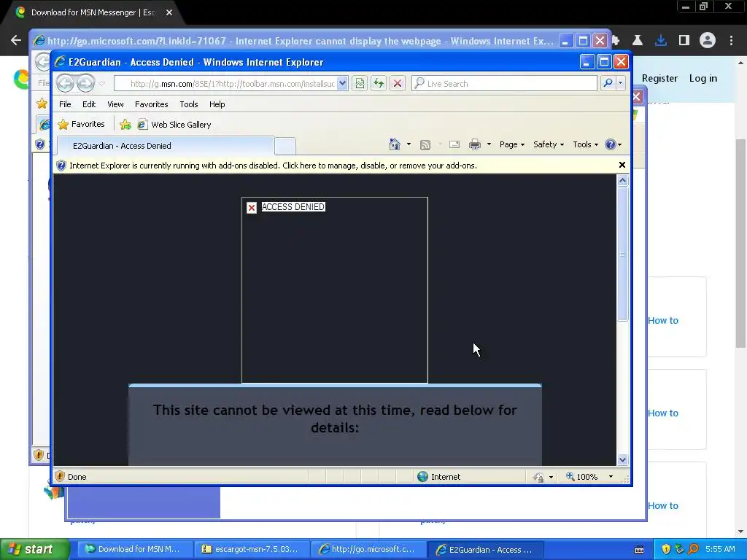Click the status bar shield icon near Done
The image size is (747, 560).
pyautogui.click(x=60, y=477)
